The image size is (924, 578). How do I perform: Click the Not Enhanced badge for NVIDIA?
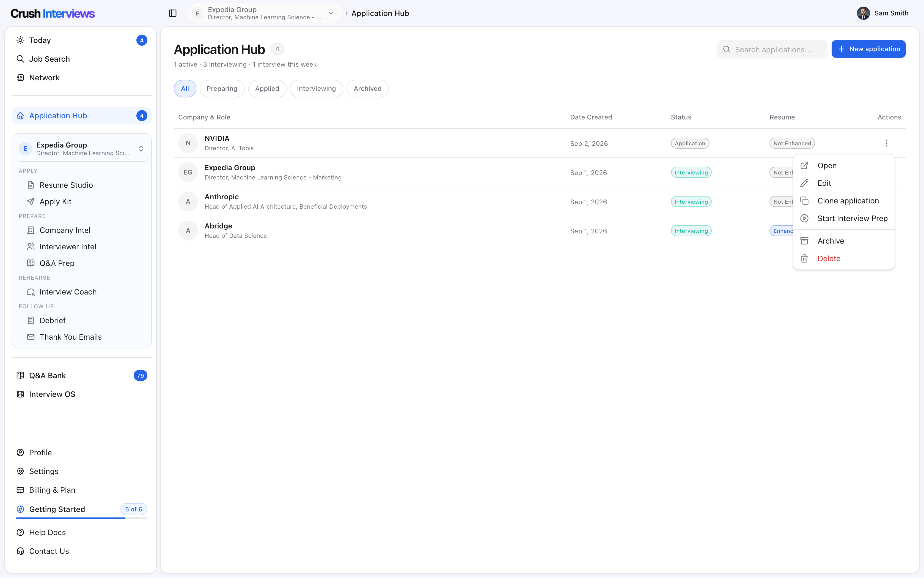click(792, 143)
